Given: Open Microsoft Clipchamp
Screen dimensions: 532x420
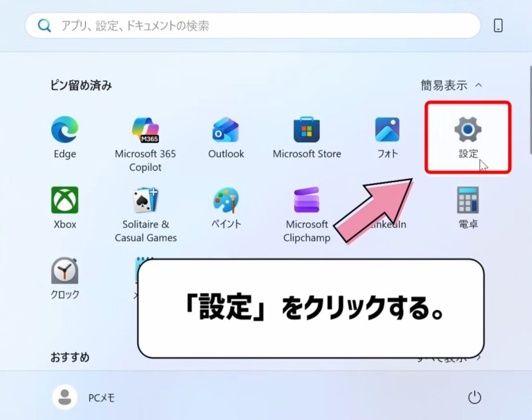Looking at the screenshot, I should coord(306,202).
